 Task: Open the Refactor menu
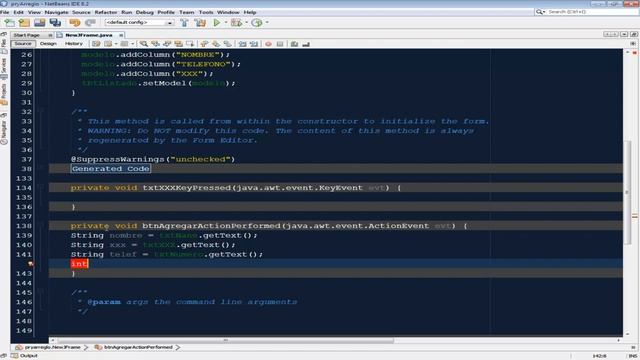[106, 12]
